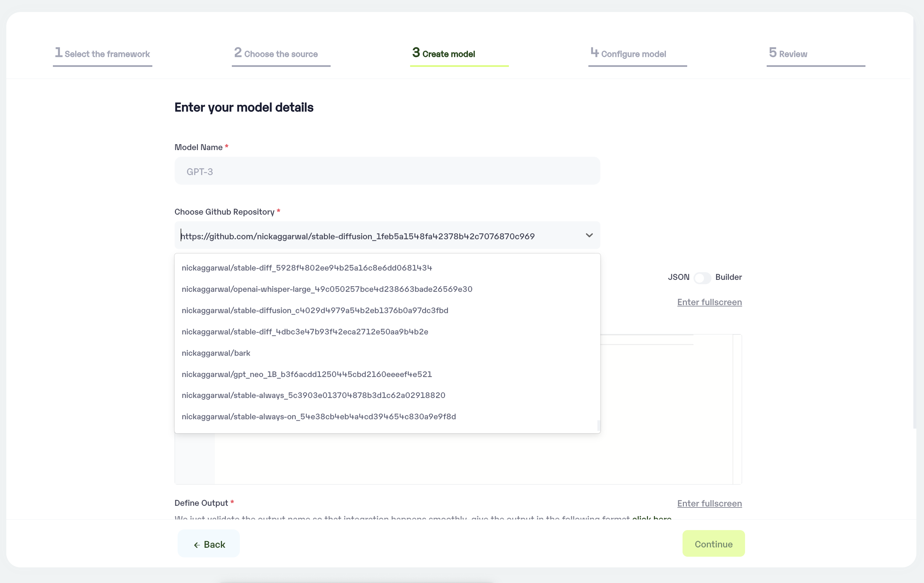Toggle the JSON/Builder switch

pyautogui.click(x=702, y=278)
